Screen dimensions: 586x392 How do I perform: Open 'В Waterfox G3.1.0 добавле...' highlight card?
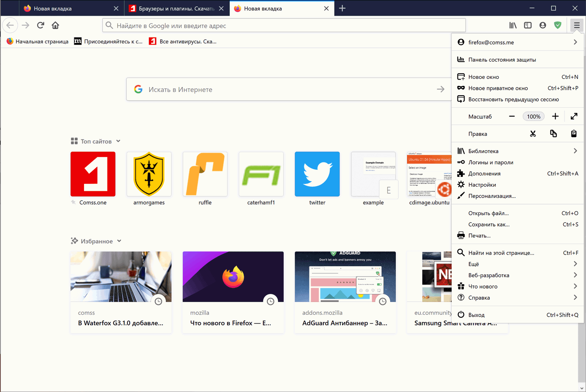coord(121,292)
